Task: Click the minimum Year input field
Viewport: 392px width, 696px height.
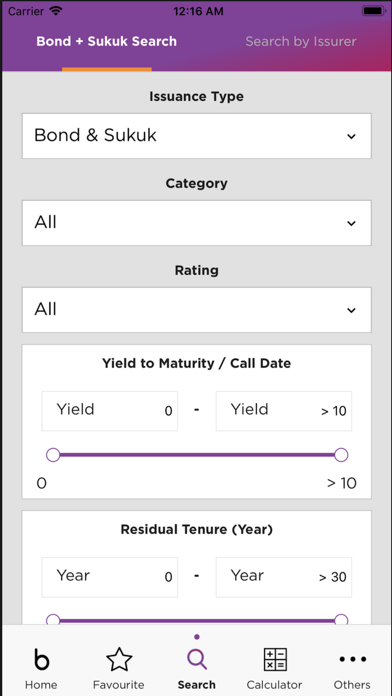Action: [x=110, y=577]
